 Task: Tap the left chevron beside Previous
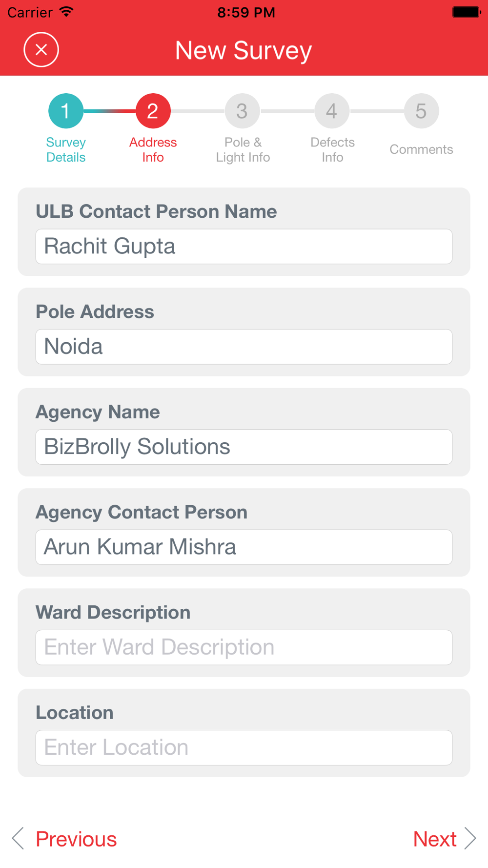point(18,838)
